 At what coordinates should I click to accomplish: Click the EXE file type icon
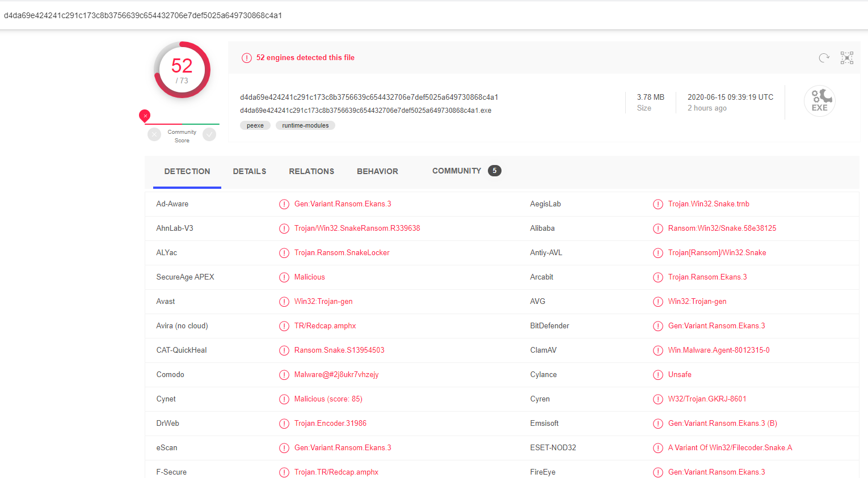pos(819,101)
